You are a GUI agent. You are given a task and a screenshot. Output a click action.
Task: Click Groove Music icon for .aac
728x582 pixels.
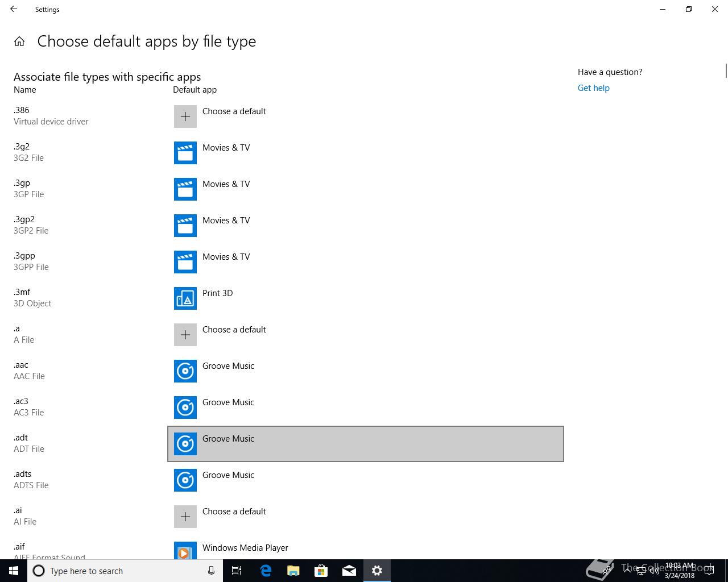coord(185,371)
